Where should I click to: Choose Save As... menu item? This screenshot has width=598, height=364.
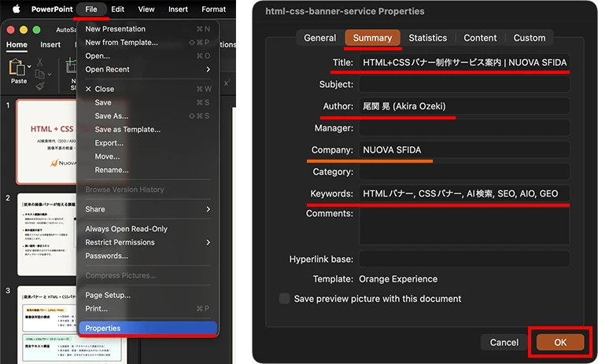coord(148,116)
